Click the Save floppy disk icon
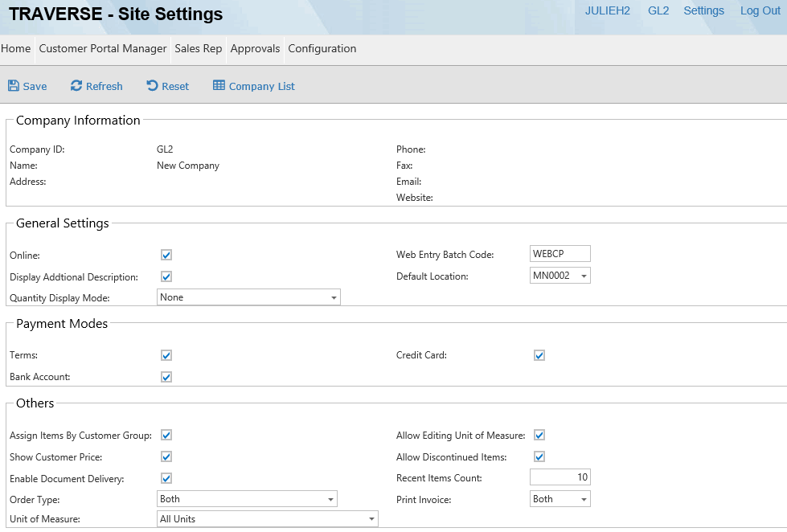Screen dimensions: 787x532 [14, 86]
